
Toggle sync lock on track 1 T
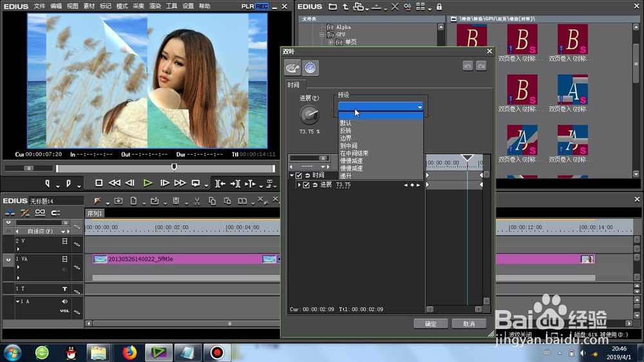(x=77, y=291)
